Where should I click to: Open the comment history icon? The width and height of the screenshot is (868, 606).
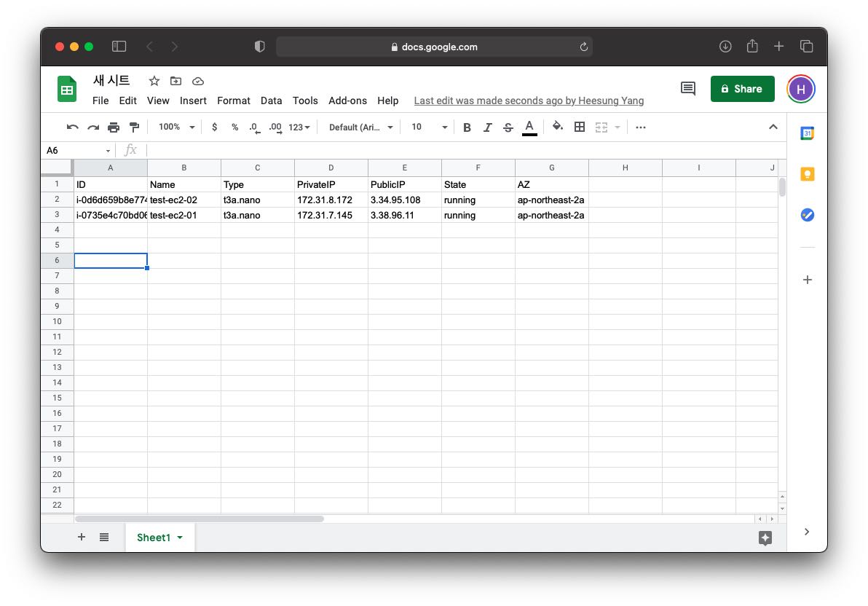[687, 89]
